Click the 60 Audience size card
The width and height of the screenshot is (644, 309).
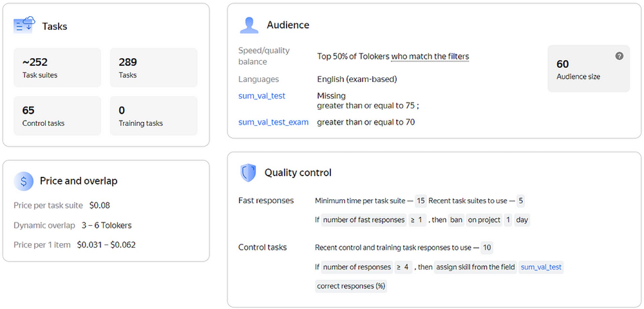pyautogui.click(x=588, y=69)
